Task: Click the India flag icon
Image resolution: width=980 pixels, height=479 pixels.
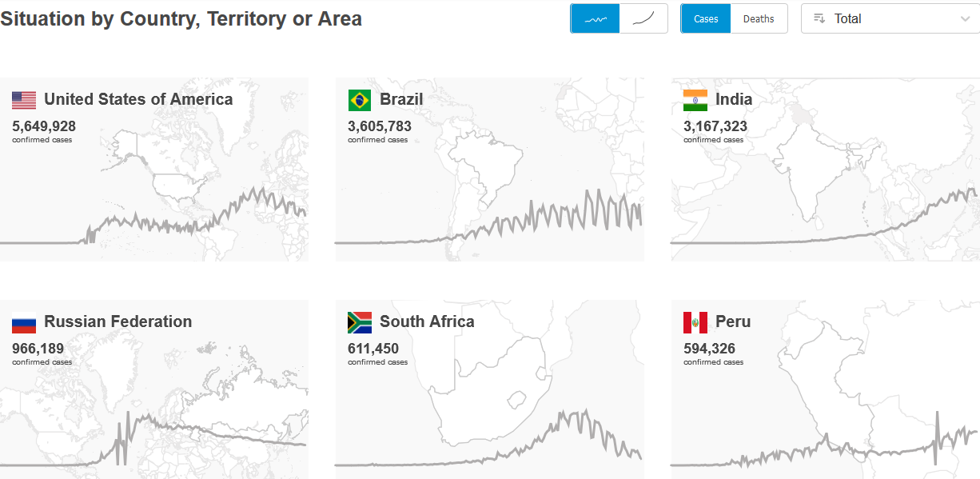Action: [695, 100]
